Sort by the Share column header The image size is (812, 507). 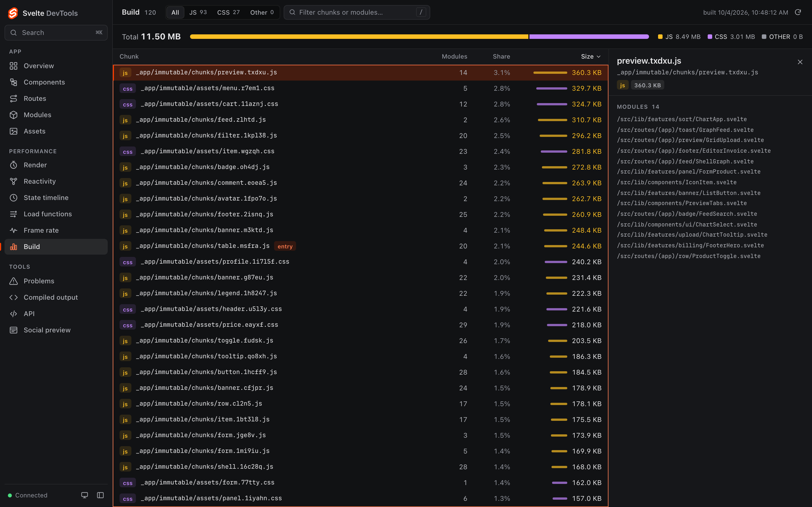point(501,57)
